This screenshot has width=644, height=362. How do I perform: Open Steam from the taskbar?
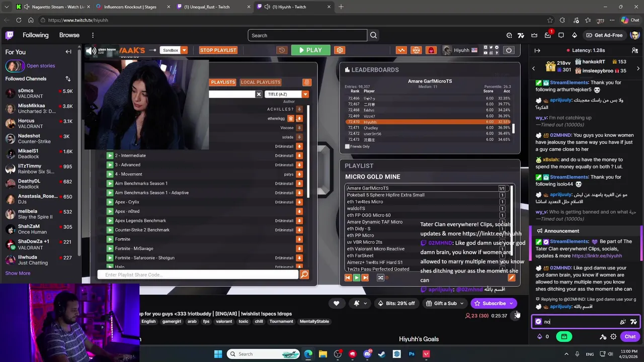pos(382,354)
